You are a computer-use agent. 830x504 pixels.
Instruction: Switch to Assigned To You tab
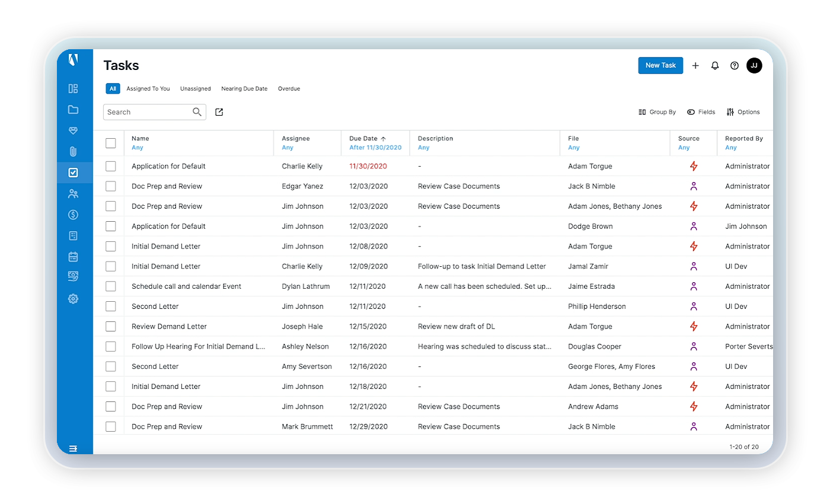[x=148, y=89]
